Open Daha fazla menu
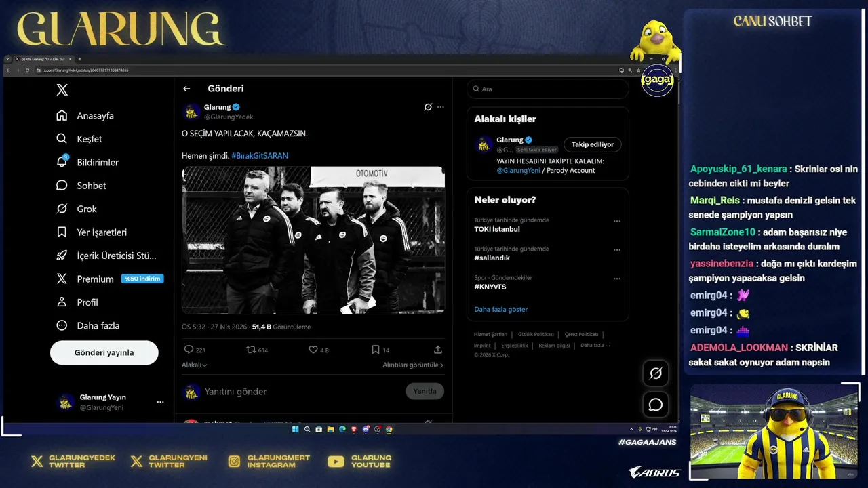The height and width of the screenshot is (488, 868). tap(87, 325)
